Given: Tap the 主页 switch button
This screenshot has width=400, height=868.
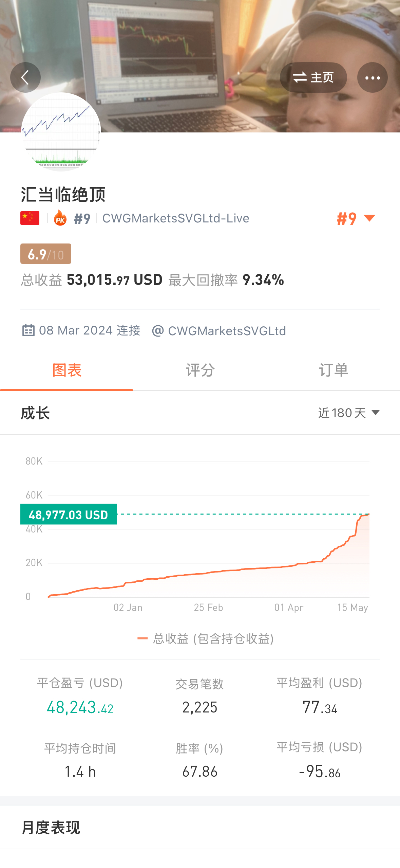Looking at the screenshot, I should pyautogui.click(x=313, y=77).
